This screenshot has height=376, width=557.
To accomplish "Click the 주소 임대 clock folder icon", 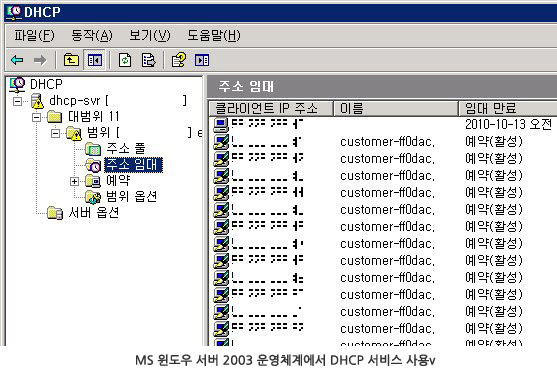I will coord(93,165).
